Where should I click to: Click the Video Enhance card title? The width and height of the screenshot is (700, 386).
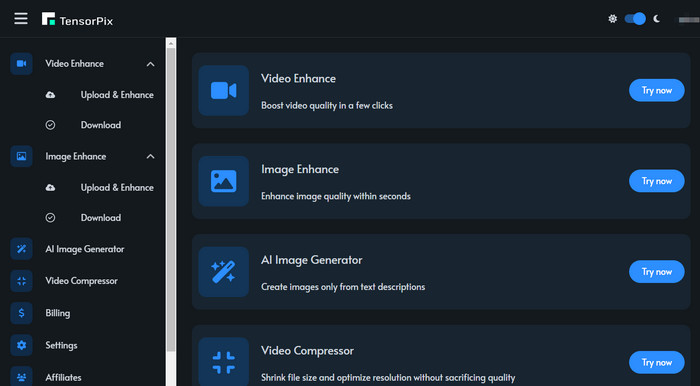pos(299,79)
